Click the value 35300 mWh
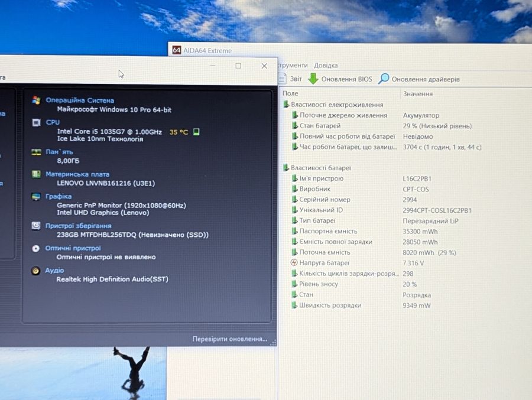 [x=420, y=232]
